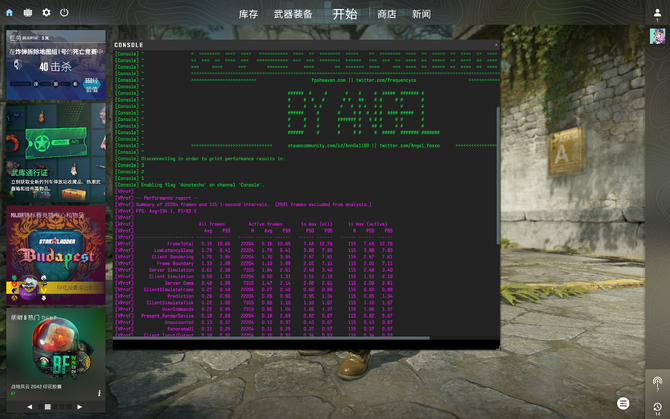Go to the 新闻 news tab
This screenshot has height=419, width=670.
click(x=421, y=14)
